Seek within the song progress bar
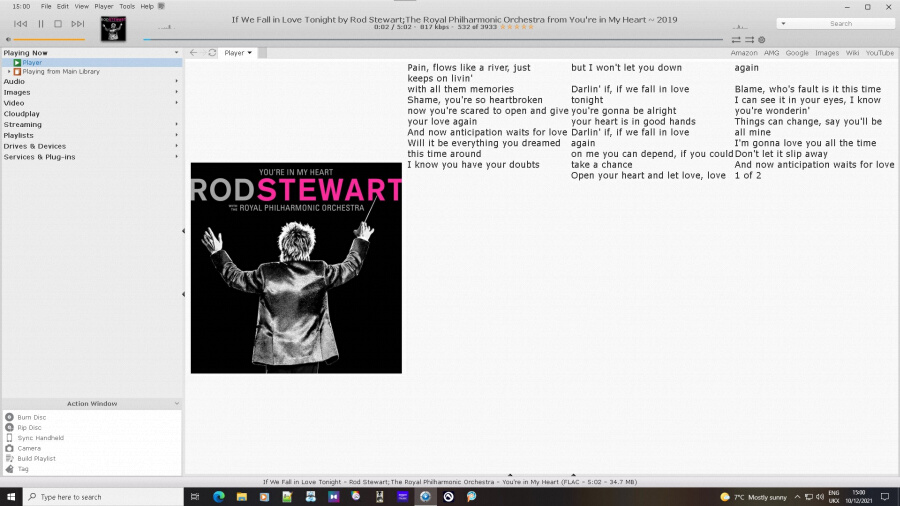This screenshot has width=900, height=506. (x=433, y=40)
